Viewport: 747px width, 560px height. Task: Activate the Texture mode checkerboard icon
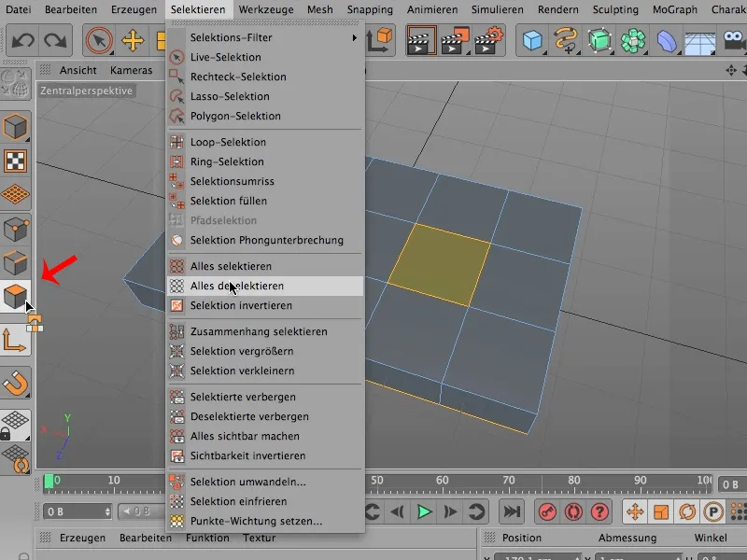tap(17, 161)
